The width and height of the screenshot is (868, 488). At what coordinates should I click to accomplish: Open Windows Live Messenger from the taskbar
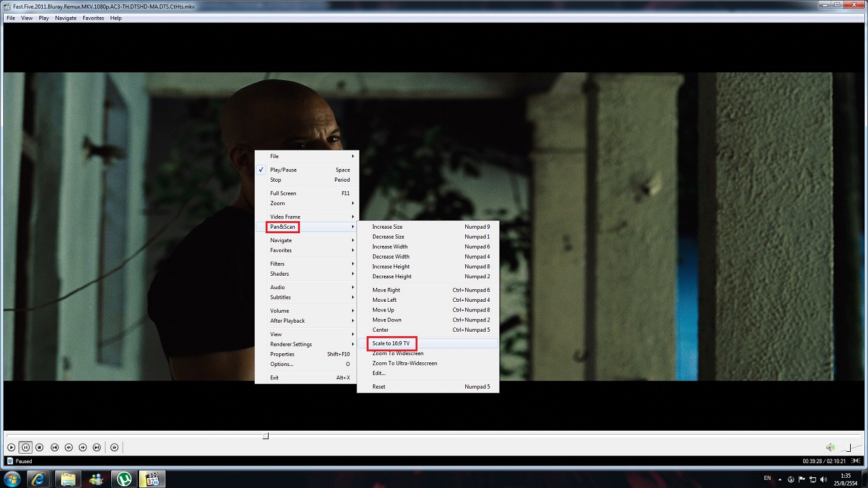pyautogui.click(x=97, y=478)
